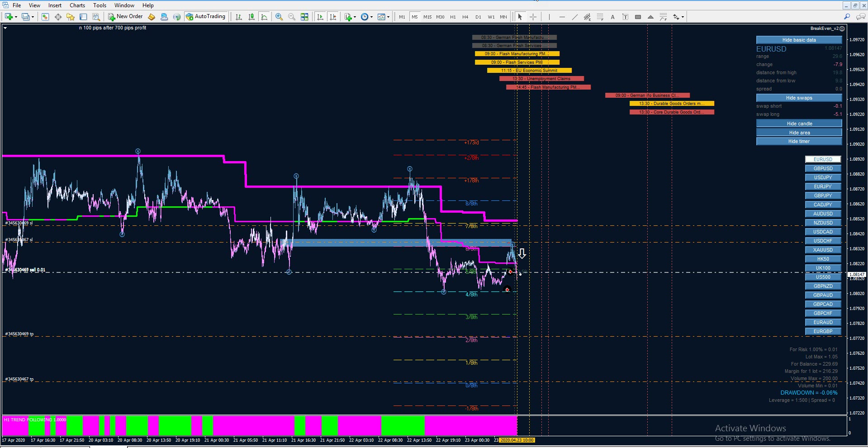
Task: Zoom in on the chart
Action: (279, 17)
